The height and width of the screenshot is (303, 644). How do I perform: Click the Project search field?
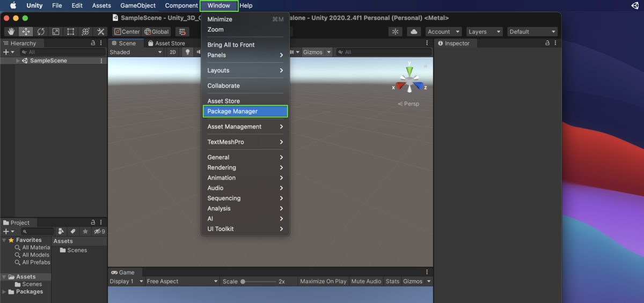click(x=38, y=231)
